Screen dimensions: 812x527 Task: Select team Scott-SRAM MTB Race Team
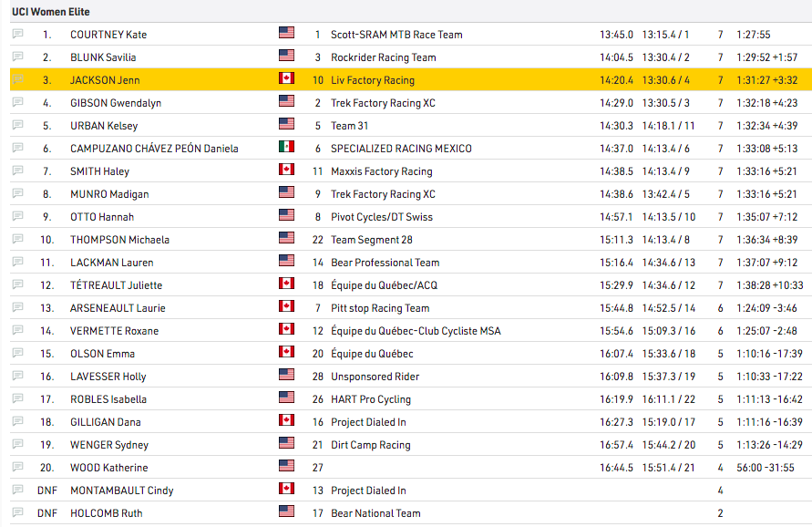tap(396, 35)
